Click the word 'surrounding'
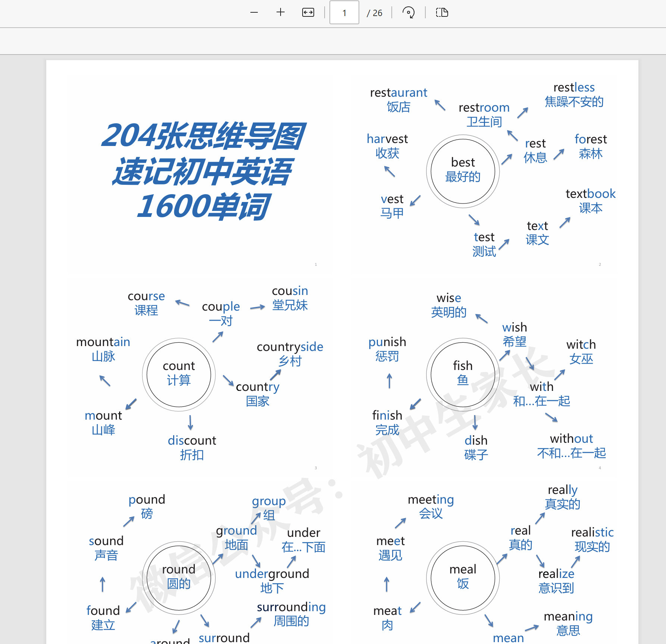The image size is (666, 644). pyautogui.click(x=291, y=607)
